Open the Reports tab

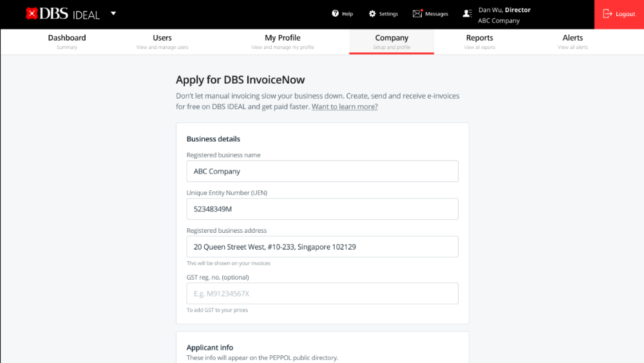click(x=479, y=41)
